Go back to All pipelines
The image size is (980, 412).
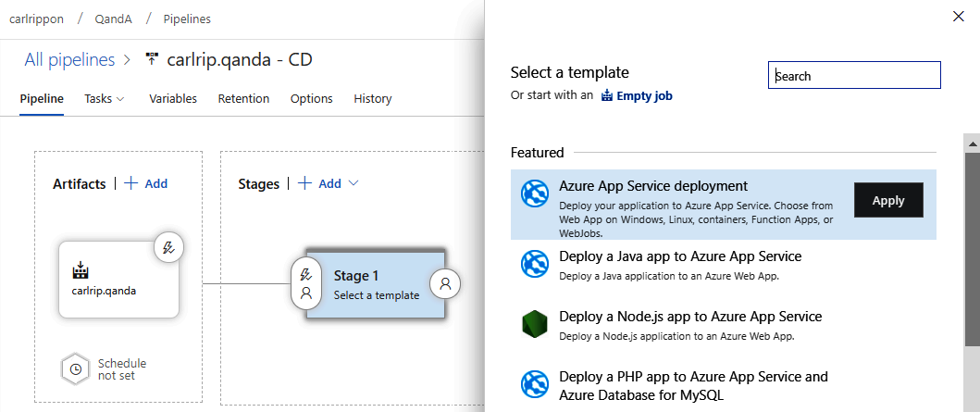point(70,60)
